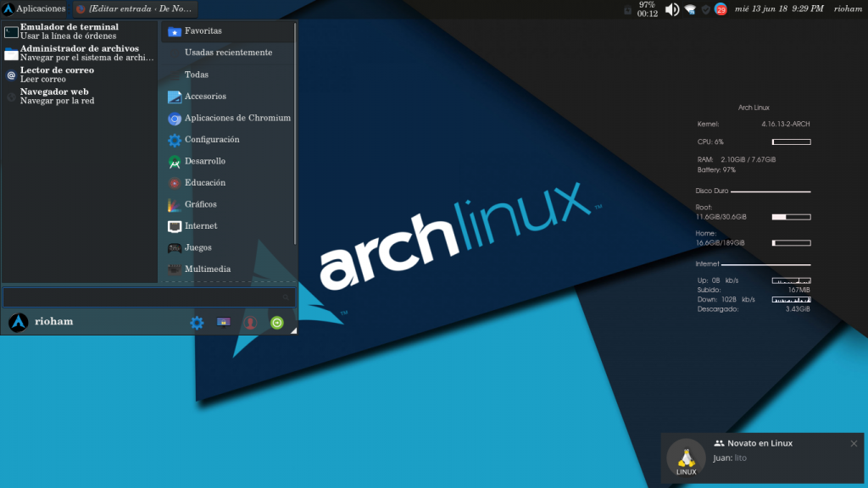Image resolution: width=868 pixels, height=488 pixels.
Task: Choose the Multimedia category
Action: 227,269
